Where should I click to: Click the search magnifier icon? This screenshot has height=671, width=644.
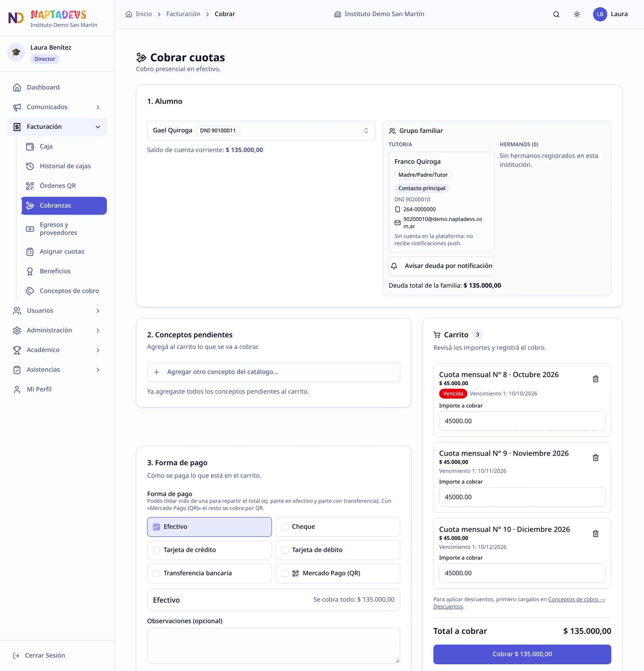pyautogui.click(x=556, y=14)
